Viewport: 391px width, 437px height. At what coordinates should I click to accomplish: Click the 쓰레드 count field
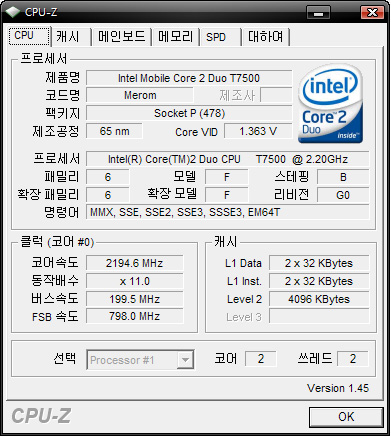pyautogui.click(x=353, y=359)
